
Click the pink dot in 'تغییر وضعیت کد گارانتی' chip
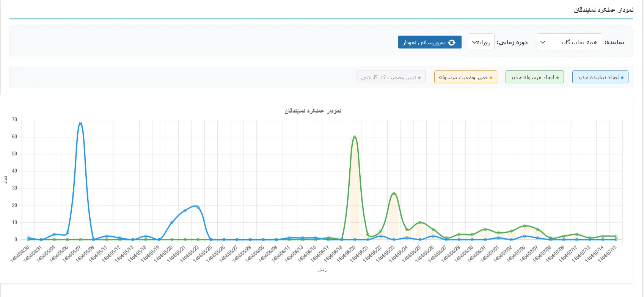(419, 78)
